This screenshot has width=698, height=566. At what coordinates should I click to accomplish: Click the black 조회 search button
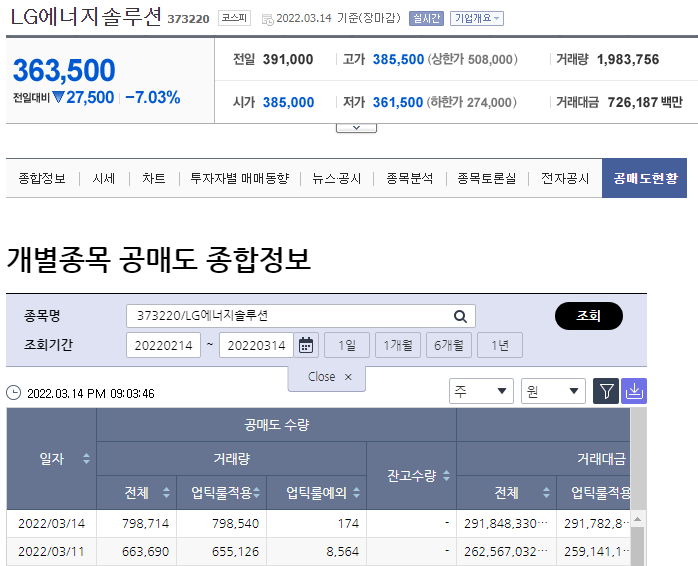(x=588, y=316)
